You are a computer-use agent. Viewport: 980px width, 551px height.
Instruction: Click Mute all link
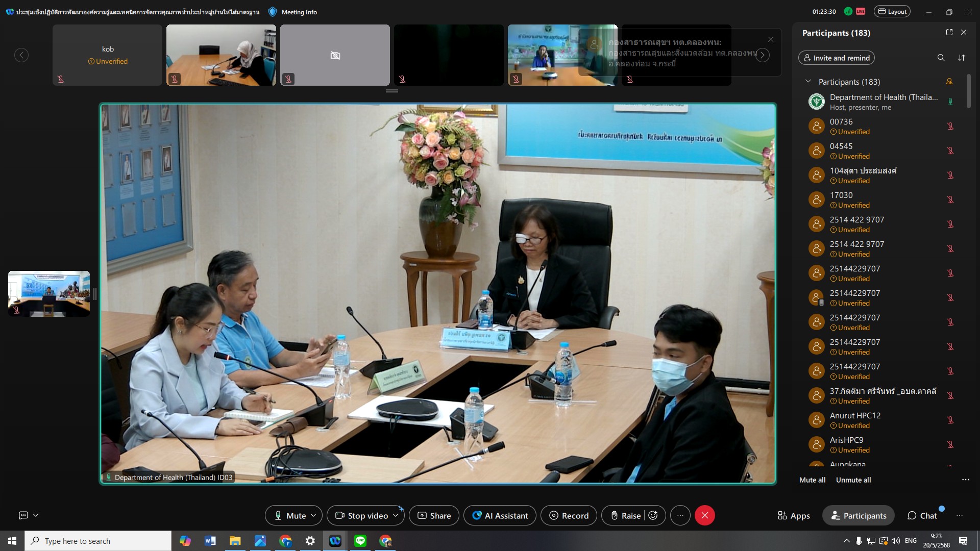point(812,480)
